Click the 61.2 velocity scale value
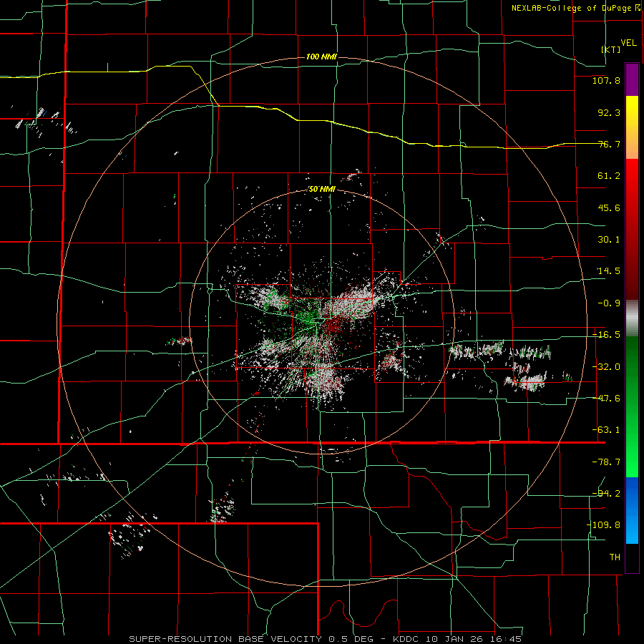 [609, 176]
